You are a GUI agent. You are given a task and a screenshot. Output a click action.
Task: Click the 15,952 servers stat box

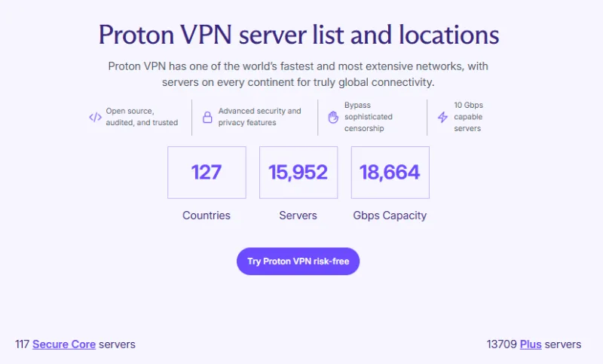[298, 173]
